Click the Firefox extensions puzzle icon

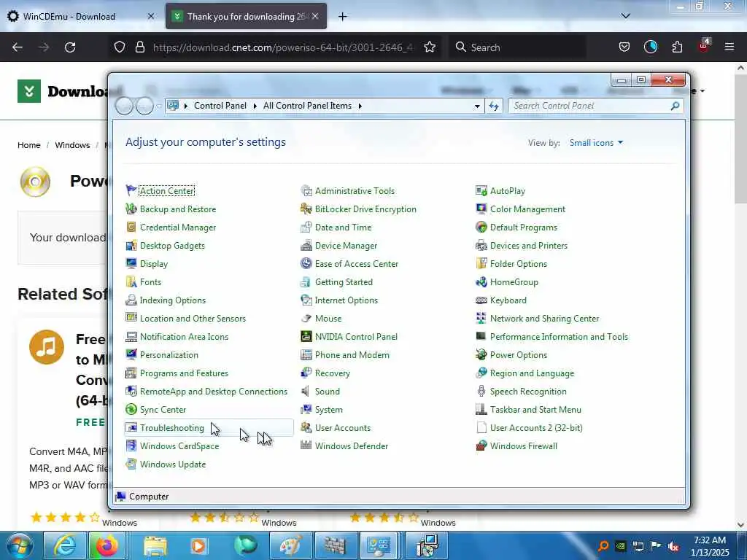tap(677, 47)
